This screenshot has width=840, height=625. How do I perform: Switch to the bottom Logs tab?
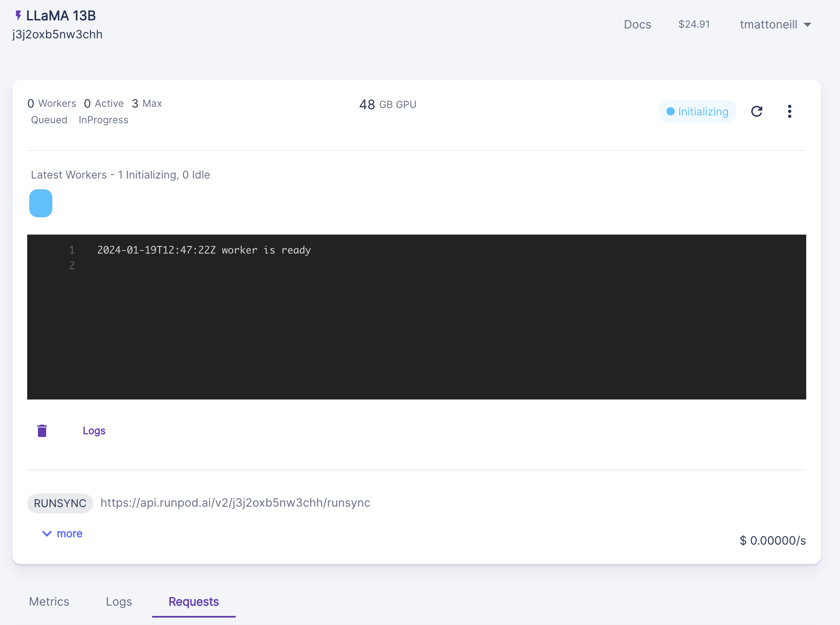point(119,602)
